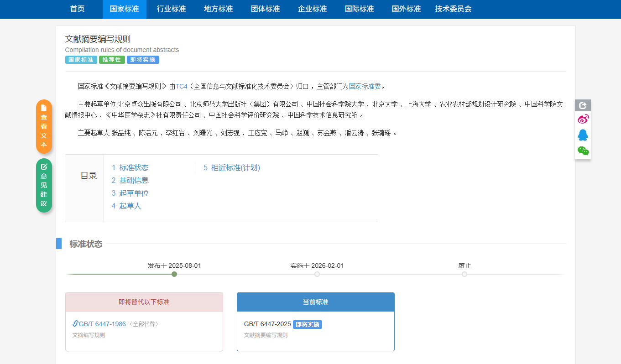Jump to 起草单位 section from contents
621x364 pixels.
pos(130,193)
